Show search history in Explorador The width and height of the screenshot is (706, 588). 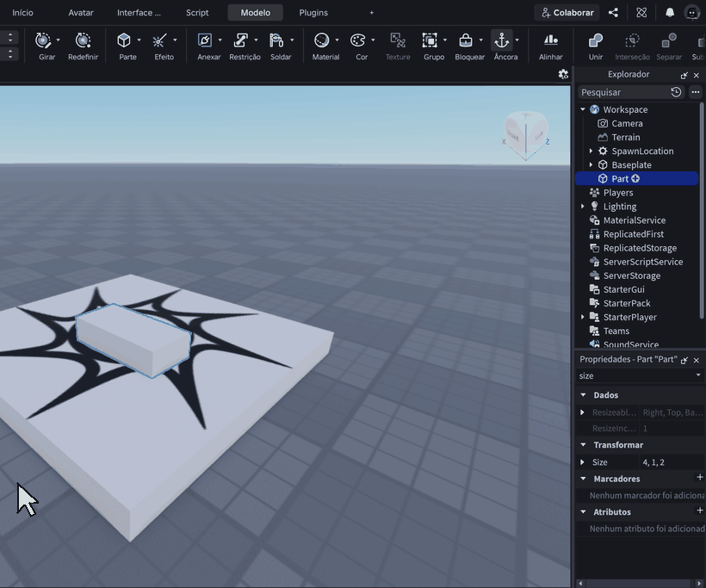pos(676,92)
